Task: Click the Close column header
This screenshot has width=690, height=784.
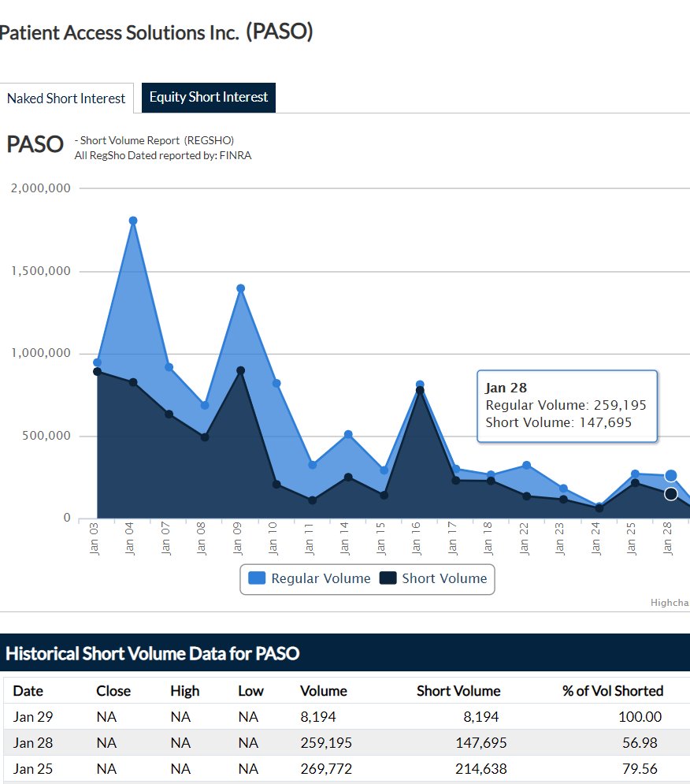Action: point(113,691)
